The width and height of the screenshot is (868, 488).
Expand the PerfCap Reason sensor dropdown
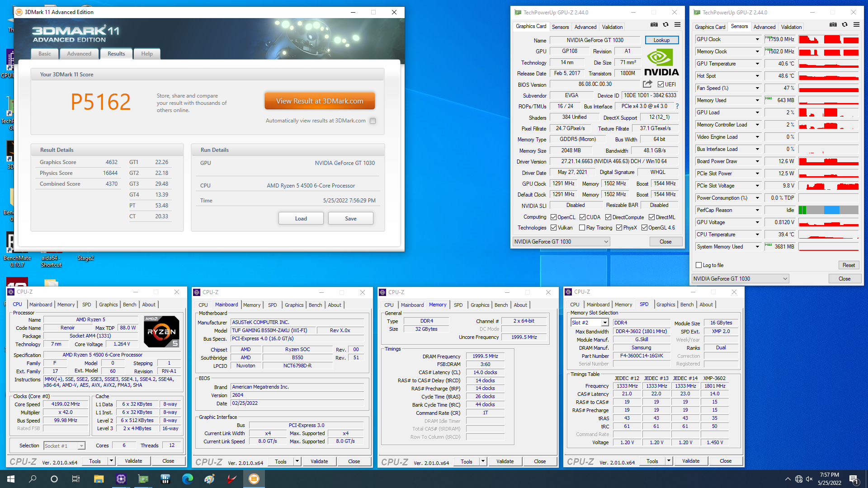pos(757,210)
